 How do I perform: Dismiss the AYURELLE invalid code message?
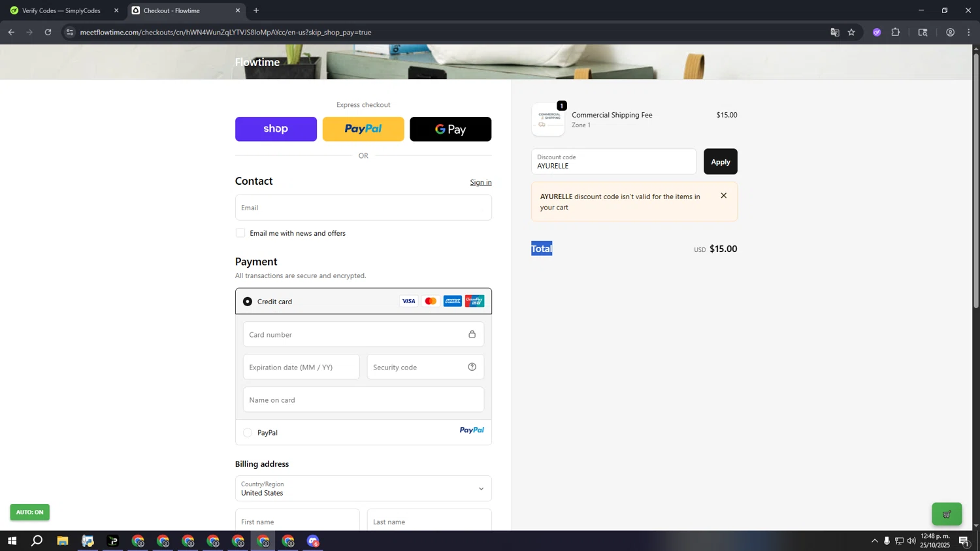[x=723, y=196]
